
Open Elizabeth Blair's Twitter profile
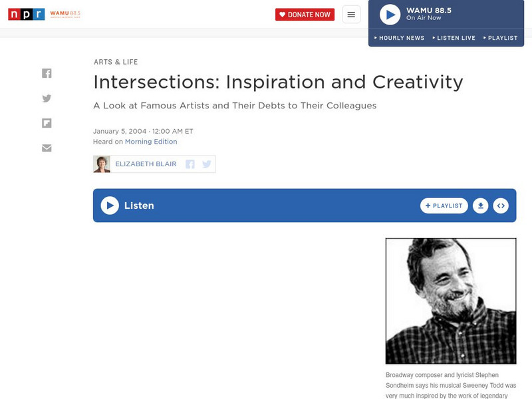point(207,164)
